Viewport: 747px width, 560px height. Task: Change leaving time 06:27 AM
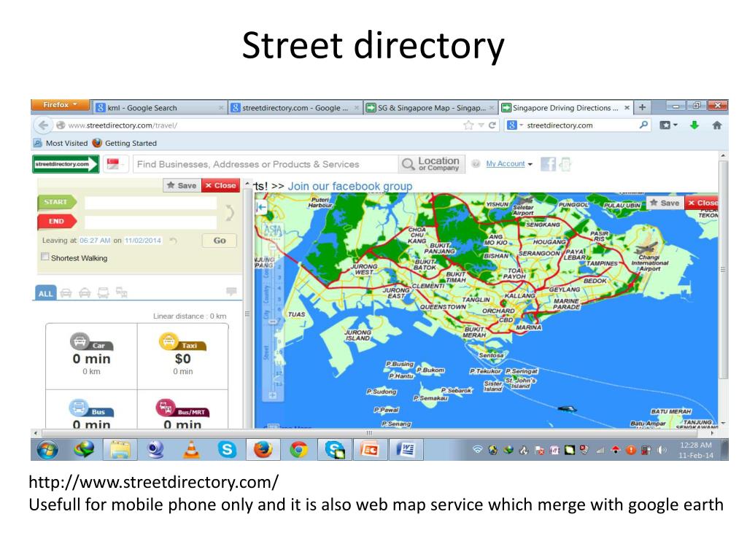[96, 241]
